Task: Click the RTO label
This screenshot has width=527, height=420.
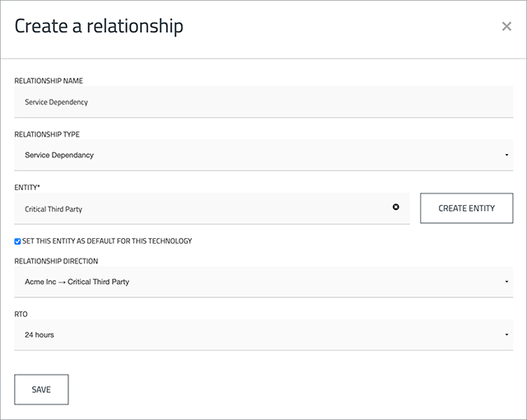Action: click(x=21, y=314)
